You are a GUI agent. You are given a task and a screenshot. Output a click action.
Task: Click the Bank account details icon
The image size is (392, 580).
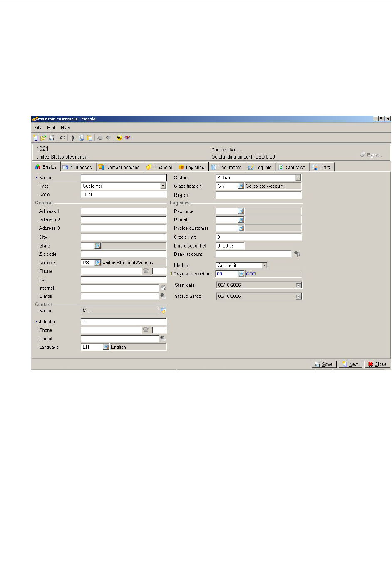point(297,254)
